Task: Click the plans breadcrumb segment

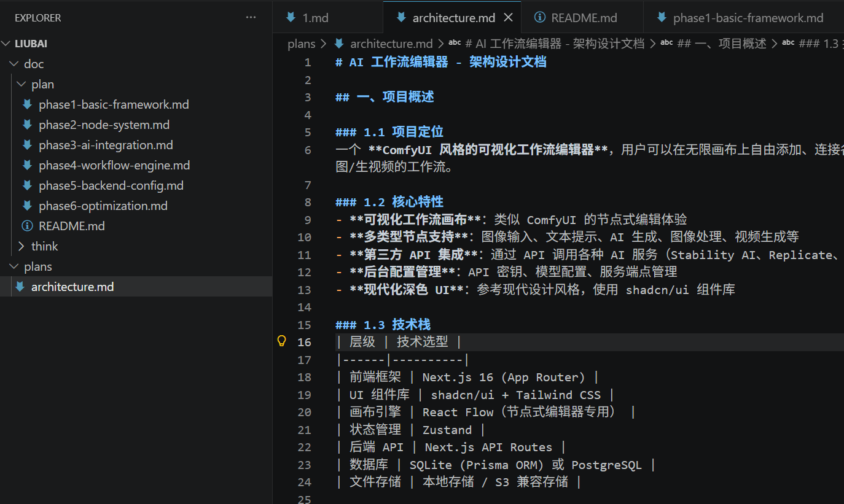Action: point(301,44)
